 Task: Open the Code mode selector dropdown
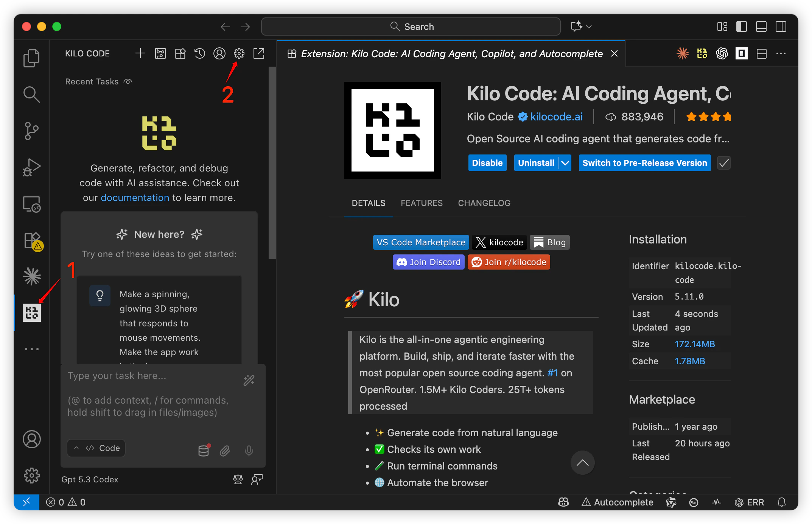pos(96,448)
